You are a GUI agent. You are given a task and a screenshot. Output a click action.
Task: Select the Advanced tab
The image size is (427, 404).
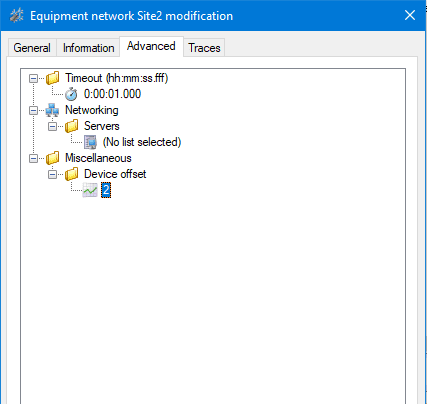point(151,46)
